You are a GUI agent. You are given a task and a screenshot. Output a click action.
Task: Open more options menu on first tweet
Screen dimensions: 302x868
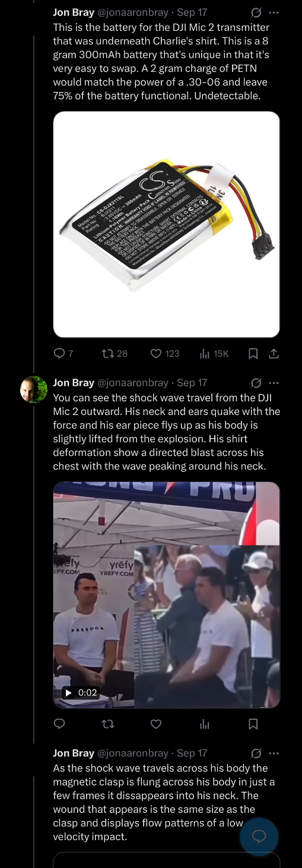point(274,12)
